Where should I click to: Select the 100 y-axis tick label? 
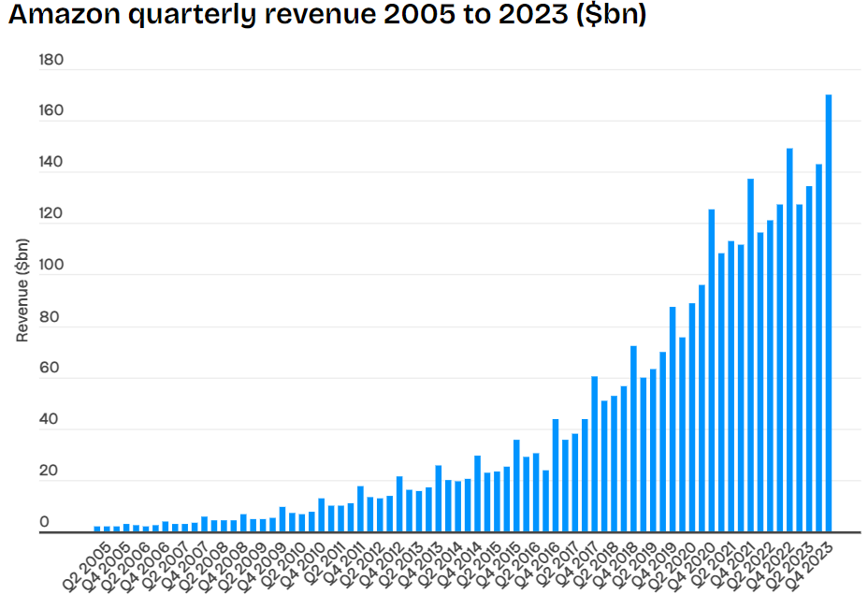pos(51,265)
